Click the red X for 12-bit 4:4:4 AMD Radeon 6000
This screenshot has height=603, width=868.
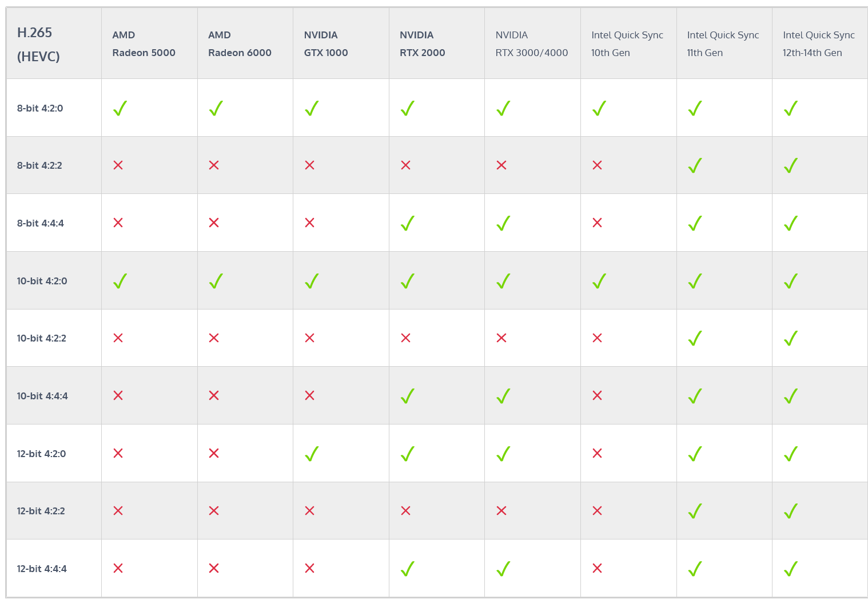[214, 568]
